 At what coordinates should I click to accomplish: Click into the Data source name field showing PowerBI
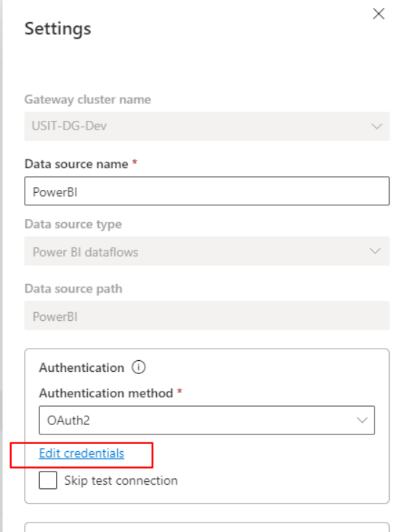[206, 191]
